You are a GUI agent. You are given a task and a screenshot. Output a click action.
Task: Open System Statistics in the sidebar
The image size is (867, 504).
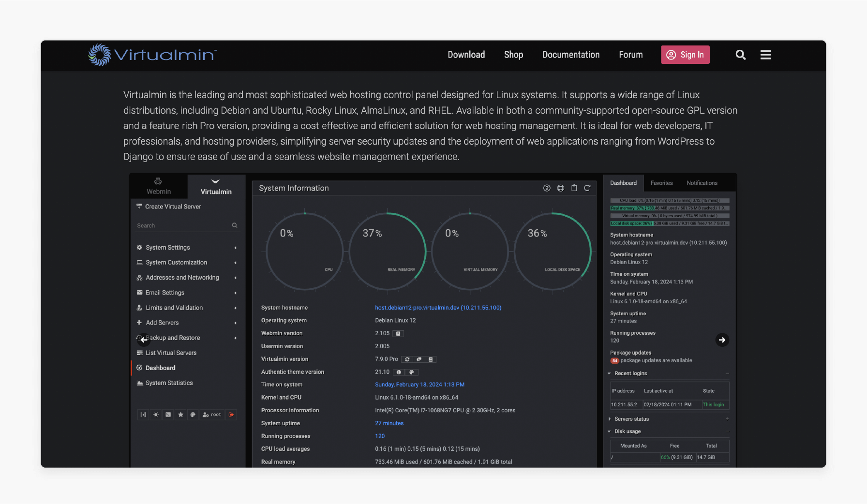click(x=169, y=383)
